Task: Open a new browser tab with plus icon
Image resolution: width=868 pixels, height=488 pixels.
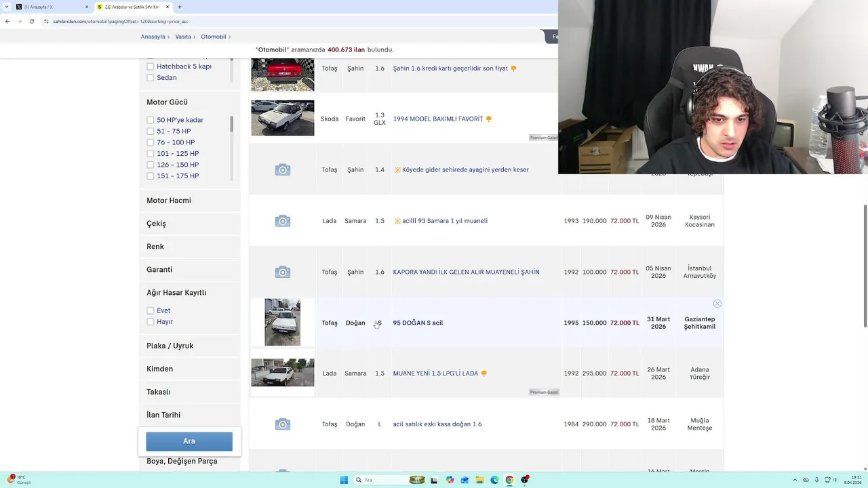Action: (179, 7)
